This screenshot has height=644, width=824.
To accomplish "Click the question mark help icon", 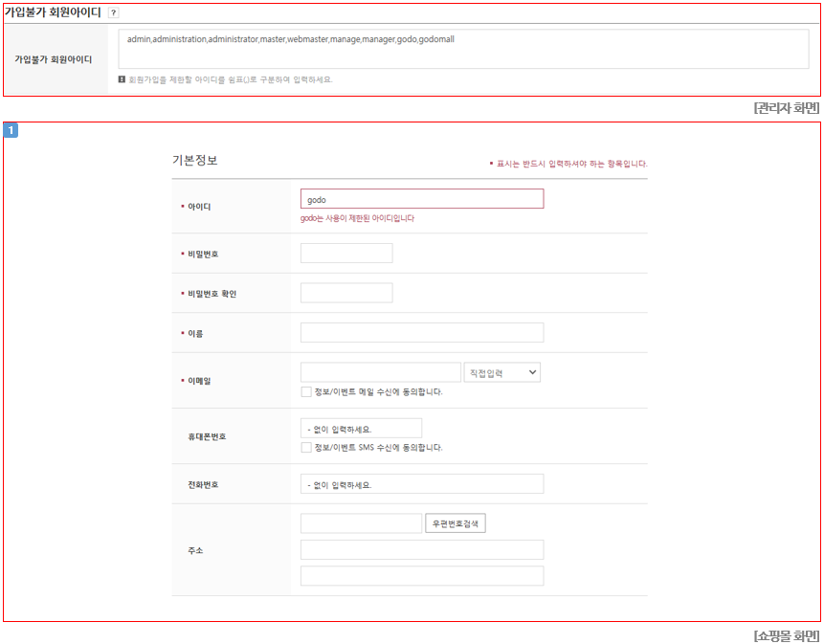I will (114, 13).
